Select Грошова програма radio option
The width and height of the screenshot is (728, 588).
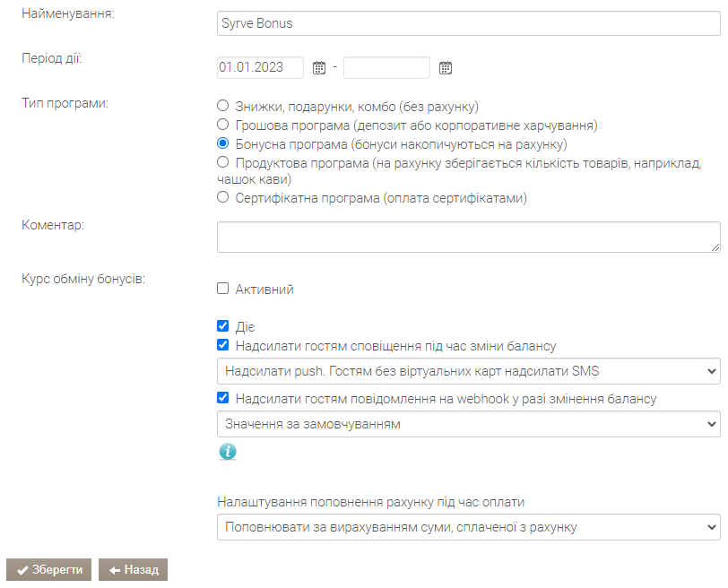coord(223,125)
